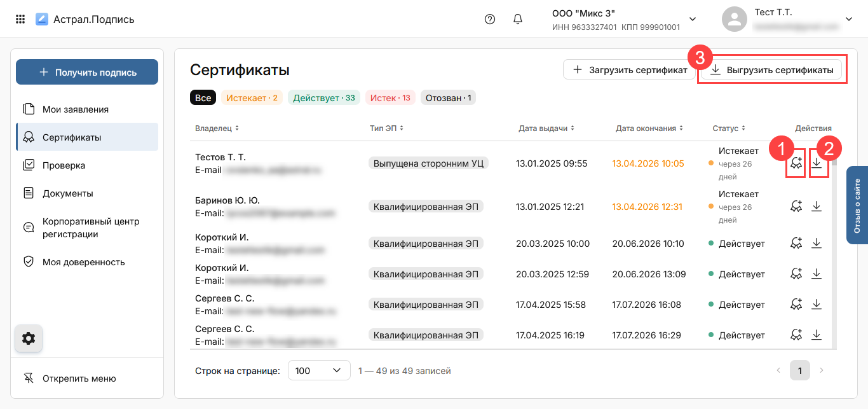Download the certificate for Тестов Т. Т.
Screen dimensions: 868x409
click(817, 163)
